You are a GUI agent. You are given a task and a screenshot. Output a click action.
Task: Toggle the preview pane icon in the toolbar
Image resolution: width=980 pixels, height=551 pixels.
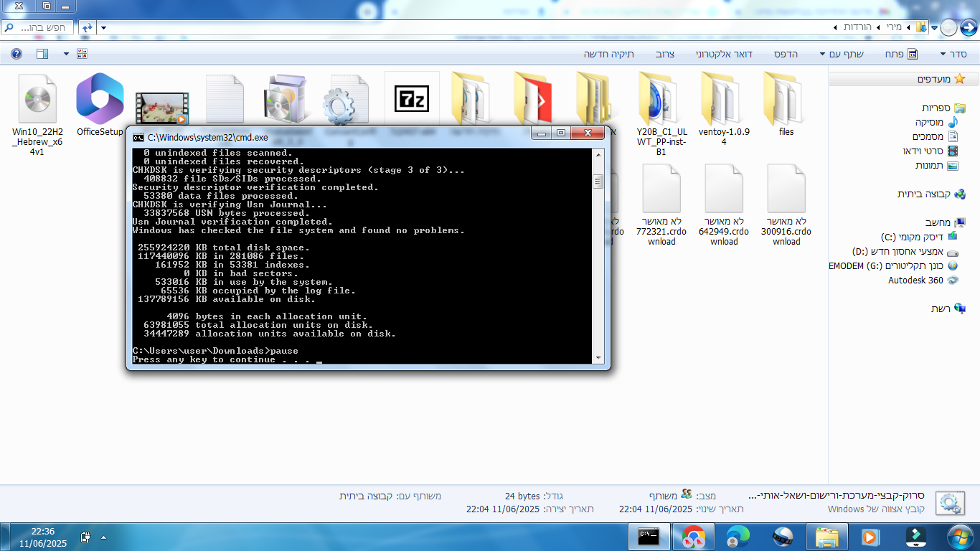point(42,54)
